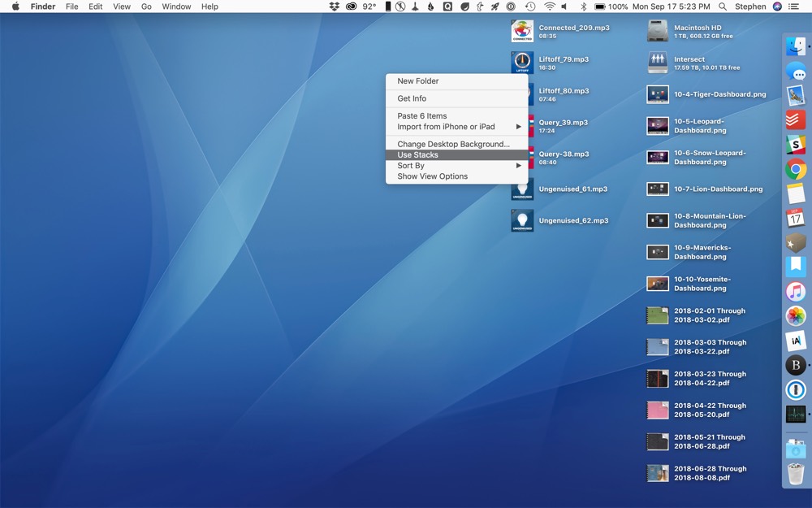
Task: Open the Photos app in the Dock
Action: (794, 316)
